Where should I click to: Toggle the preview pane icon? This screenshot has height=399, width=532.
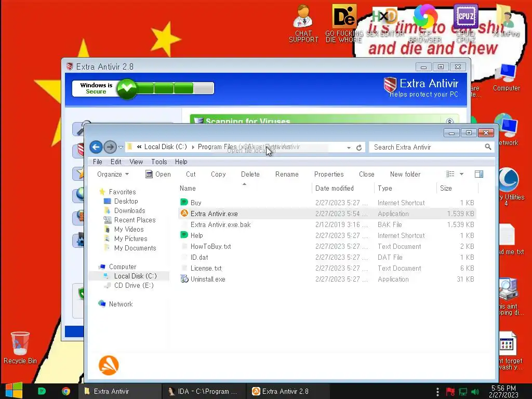(x=479, y=174)
